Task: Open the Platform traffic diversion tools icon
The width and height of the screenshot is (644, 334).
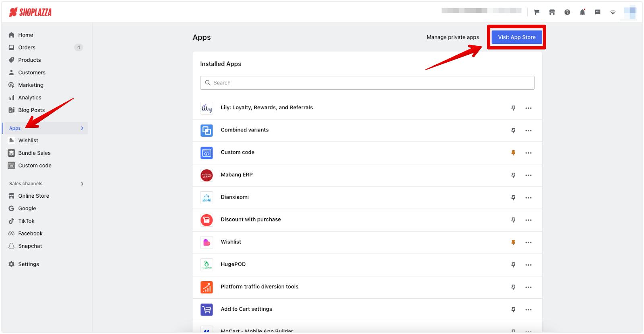Action: pyautogui.click(x=206, y=287)
